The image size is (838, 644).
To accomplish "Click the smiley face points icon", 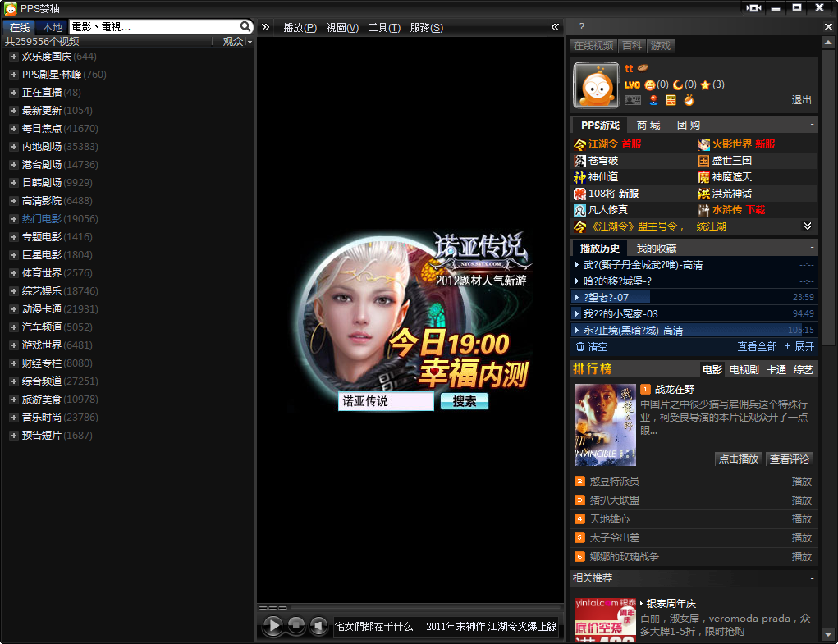I will click(x=649, y=84).
